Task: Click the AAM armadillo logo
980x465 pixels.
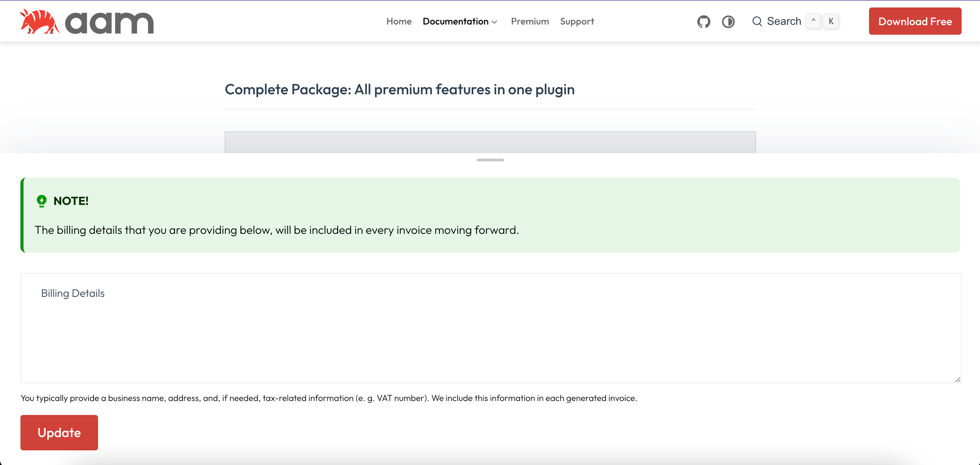Action: [39, 22]
